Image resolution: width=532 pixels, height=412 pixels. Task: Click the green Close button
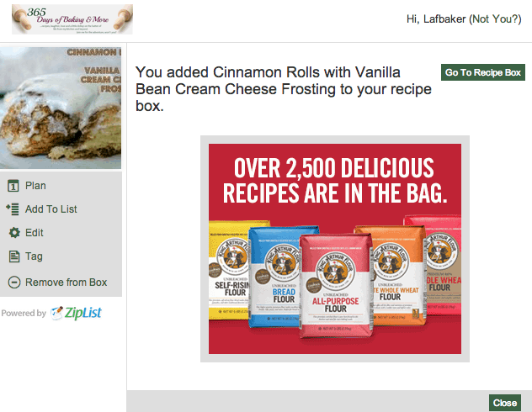505,403
